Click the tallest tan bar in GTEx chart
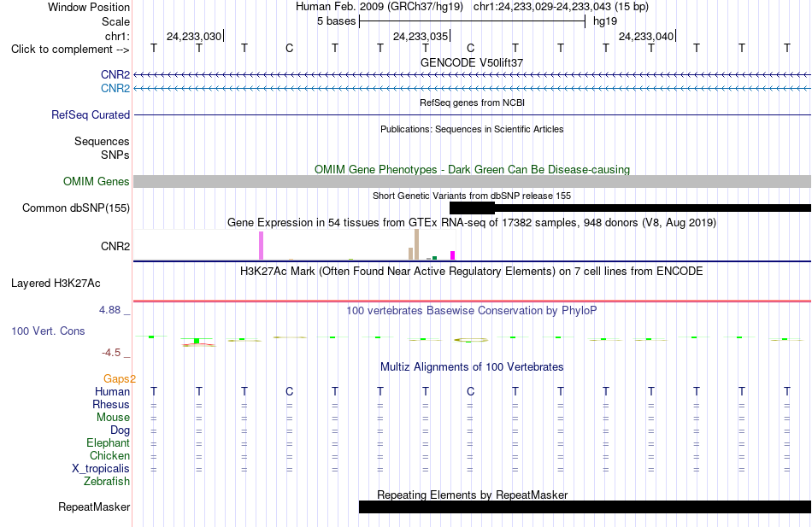The width and height of the screenshot is (812, 527). [x=416, y=244]
